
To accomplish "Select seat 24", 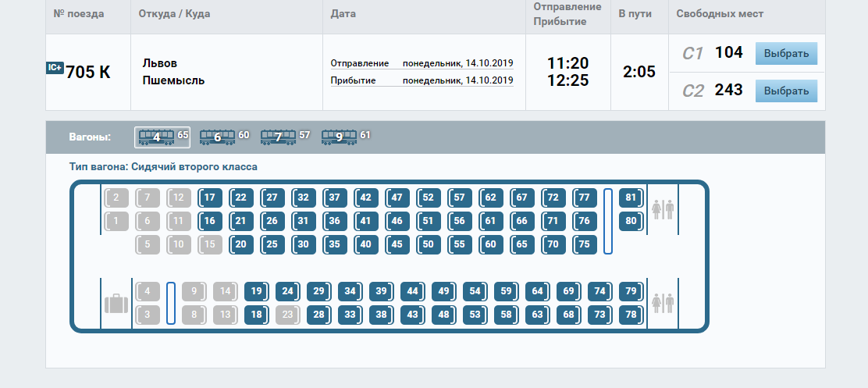I will (x=288, y=291).
